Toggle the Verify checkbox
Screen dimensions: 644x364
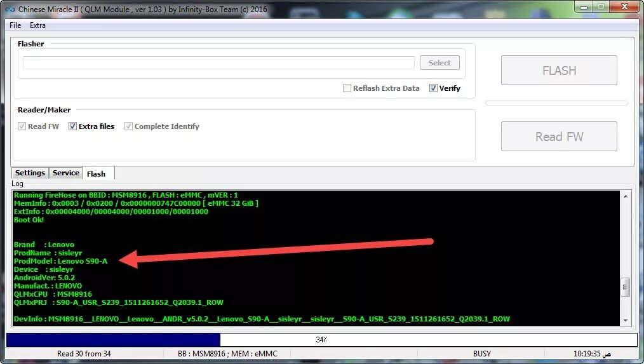(433, 88)
